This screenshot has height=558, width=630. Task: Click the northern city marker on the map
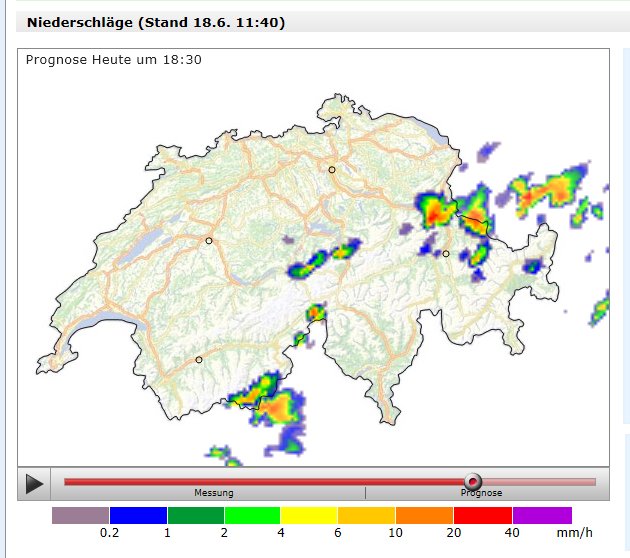(332, 170)
